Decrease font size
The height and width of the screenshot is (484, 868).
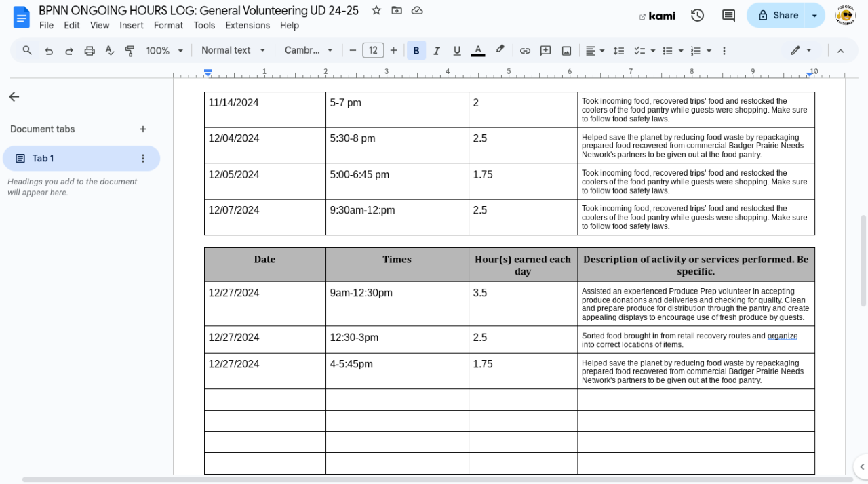[x=353, y=50]
